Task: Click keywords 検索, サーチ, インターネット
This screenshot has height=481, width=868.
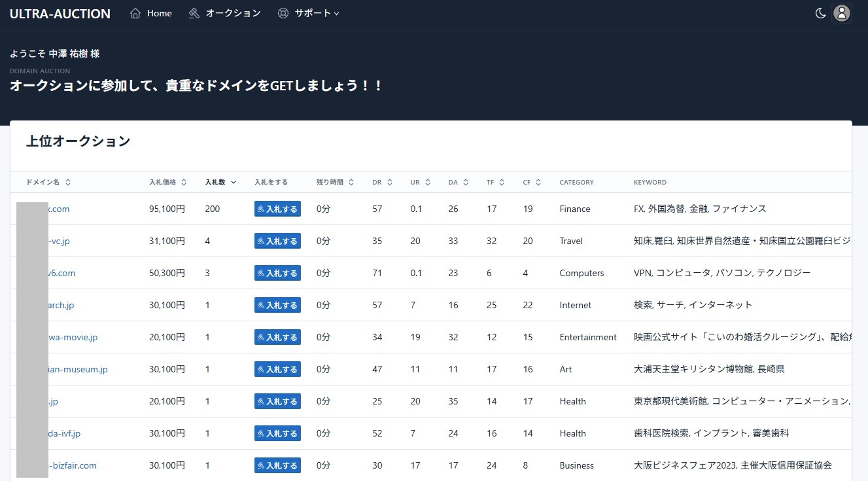Action: coord(693,305)
